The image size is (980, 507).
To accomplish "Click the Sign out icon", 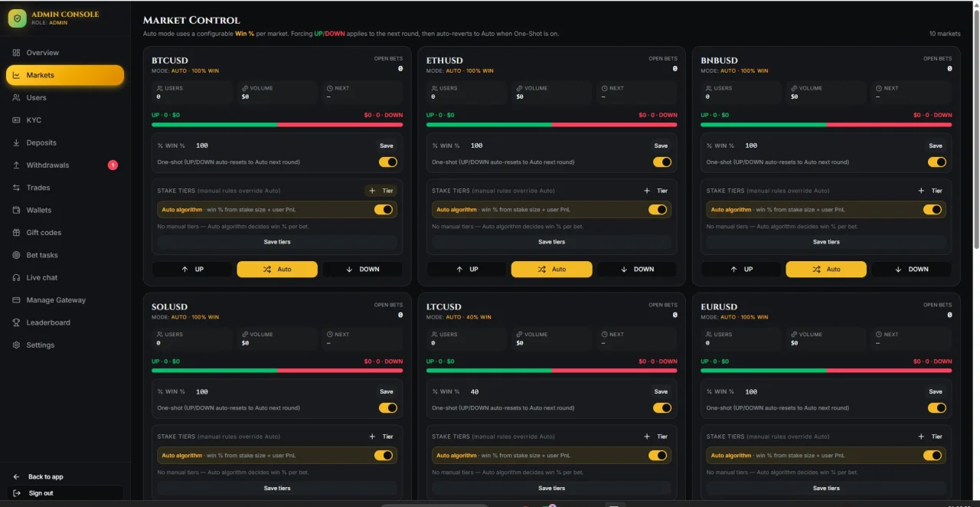I will (x=16, y=493).
